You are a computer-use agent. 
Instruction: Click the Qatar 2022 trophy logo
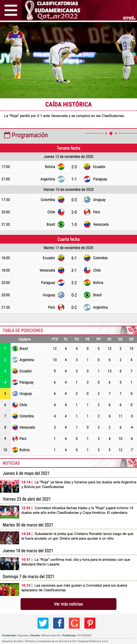click(29, 10)
